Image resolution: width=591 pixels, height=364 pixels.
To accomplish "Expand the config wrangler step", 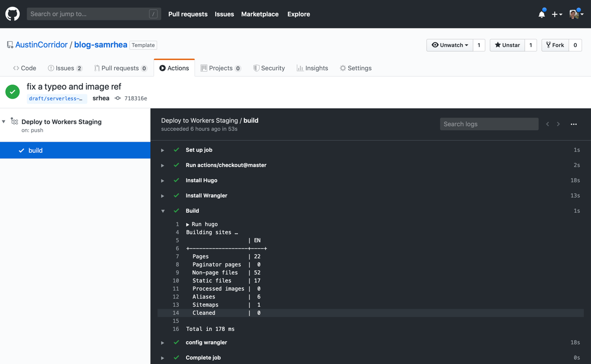I will (163, 343).
